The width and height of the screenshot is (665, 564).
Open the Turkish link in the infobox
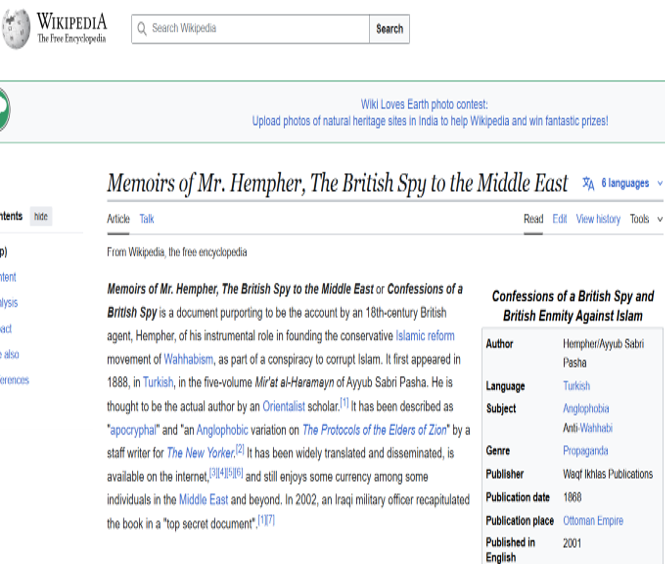pos(576,386)
